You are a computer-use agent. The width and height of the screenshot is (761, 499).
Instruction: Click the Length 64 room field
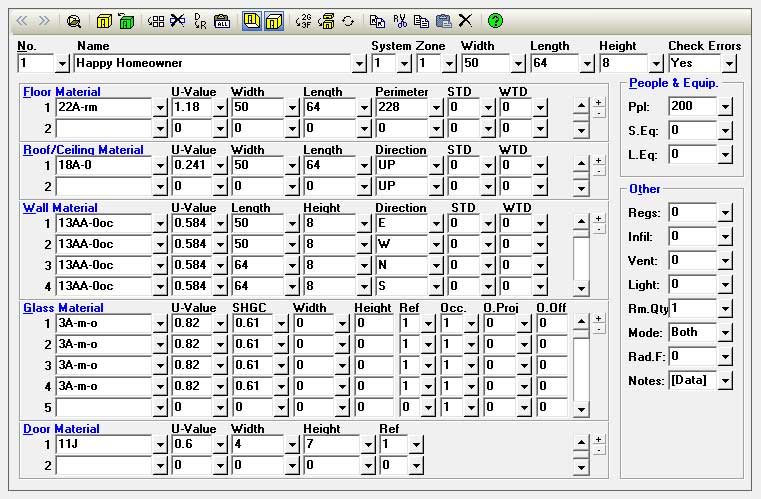tap(556, 63)
